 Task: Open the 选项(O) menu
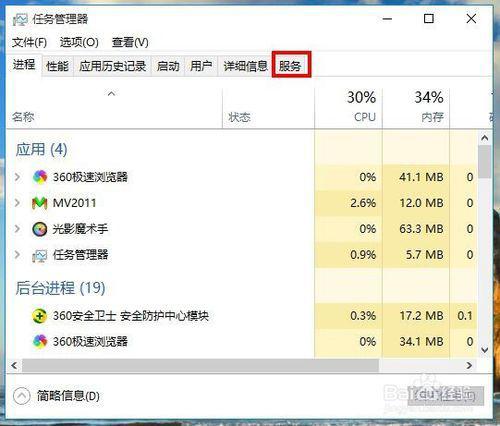79,42
